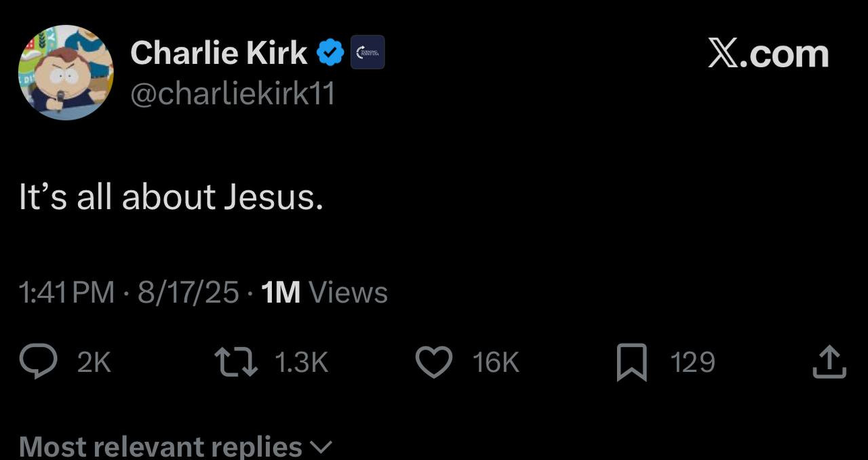Open the Charlie Kirk display name
The height and width of the screenshot is (460, 868).
click(218, 53)
